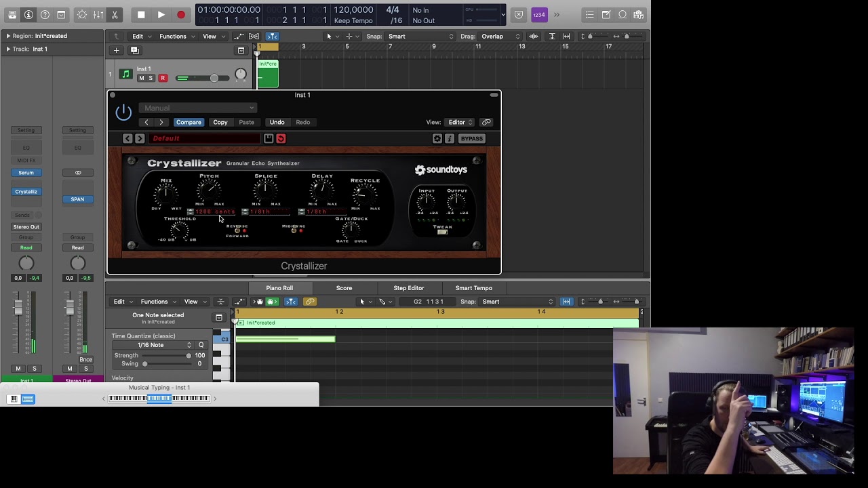The image size is (868, 488).
Task: Go to next setting in plugin header
Action: coord(161,122)
